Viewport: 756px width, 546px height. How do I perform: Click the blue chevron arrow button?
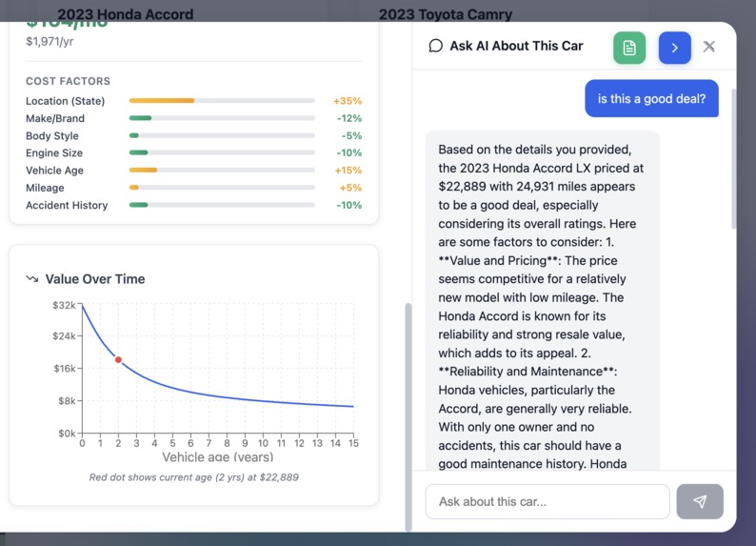pos(674,48)
